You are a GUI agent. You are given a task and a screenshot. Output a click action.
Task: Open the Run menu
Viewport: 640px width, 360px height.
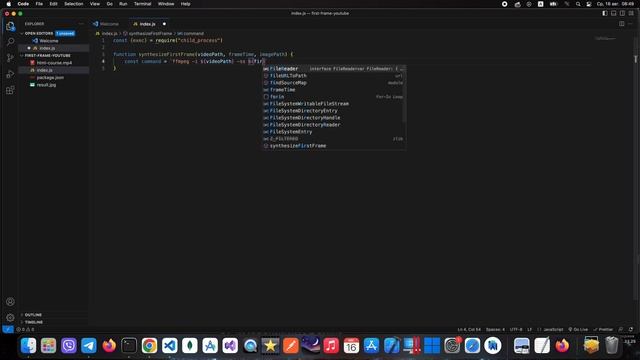(x=123, y=4)
